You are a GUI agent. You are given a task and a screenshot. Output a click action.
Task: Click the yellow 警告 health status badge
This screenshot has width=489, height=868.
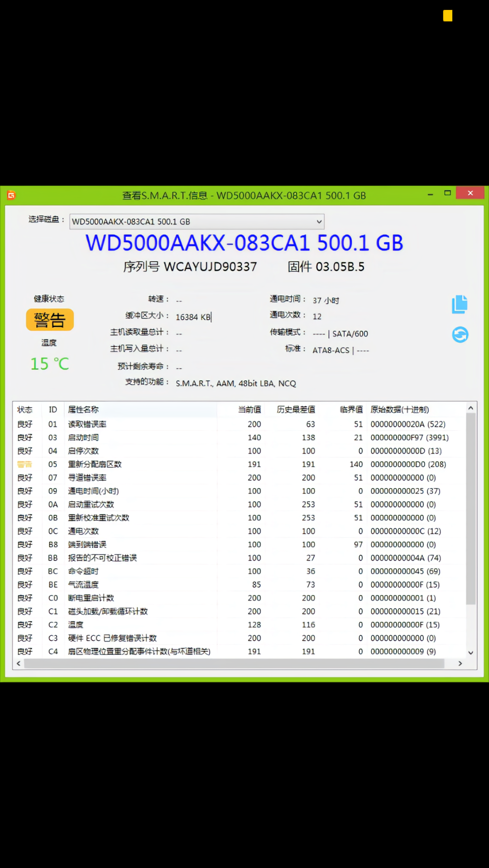tap(50, 320)
